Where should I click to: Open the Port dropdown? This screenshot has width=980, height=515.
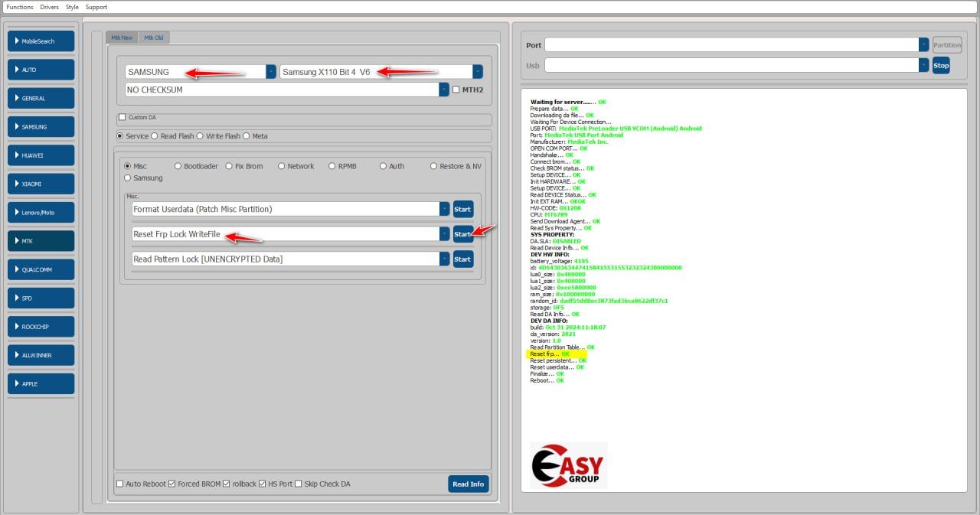click(x=924, y=45)
